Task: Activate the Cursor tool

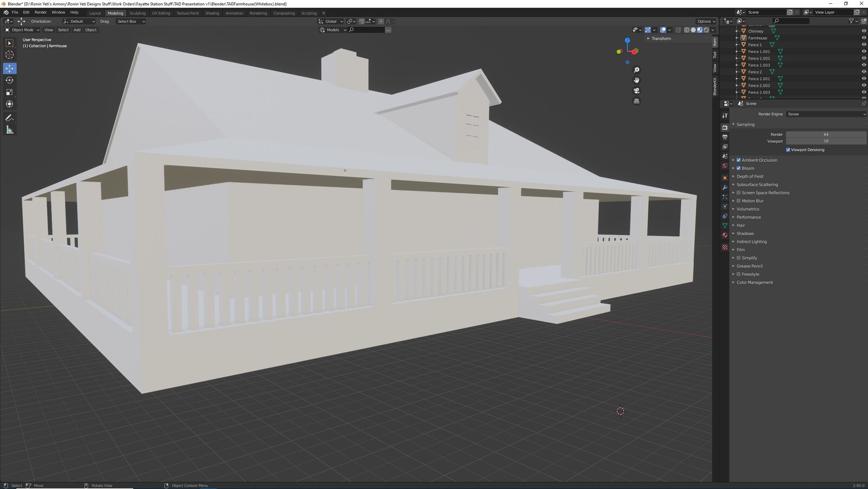Action: click(10, 55)
